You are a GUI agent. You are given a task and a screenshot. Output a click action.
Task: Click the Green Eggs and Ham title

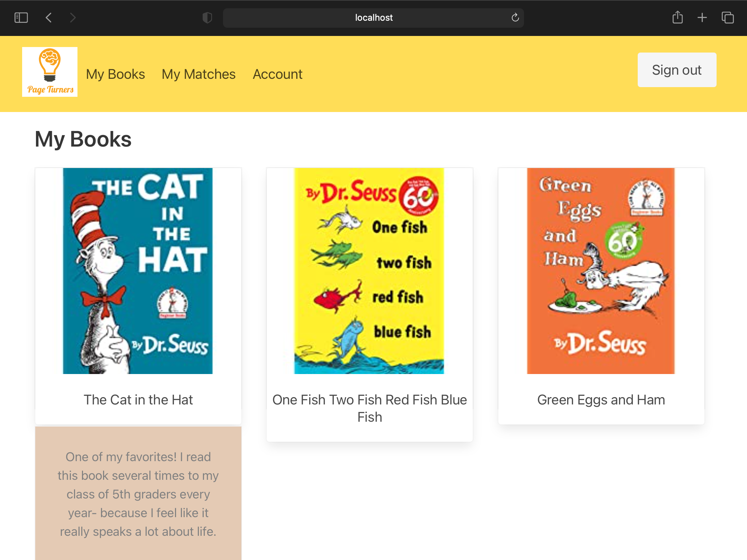point(601,400)
